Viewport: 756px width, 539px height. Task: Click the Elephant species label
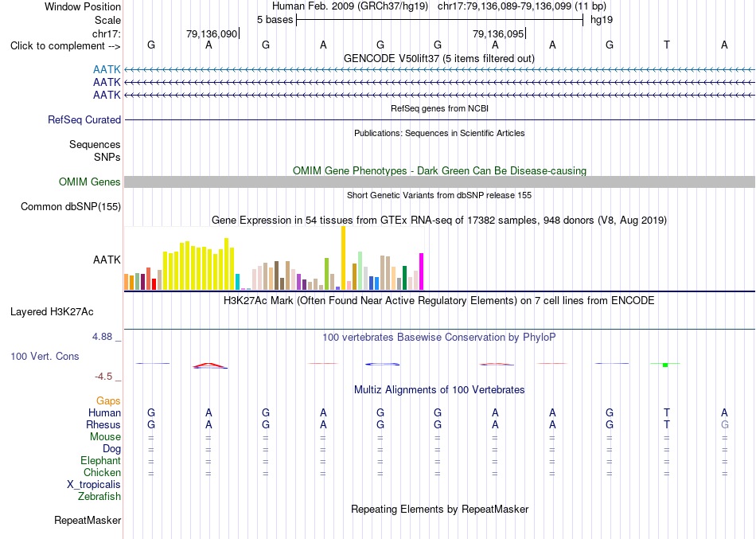point(101,460)
